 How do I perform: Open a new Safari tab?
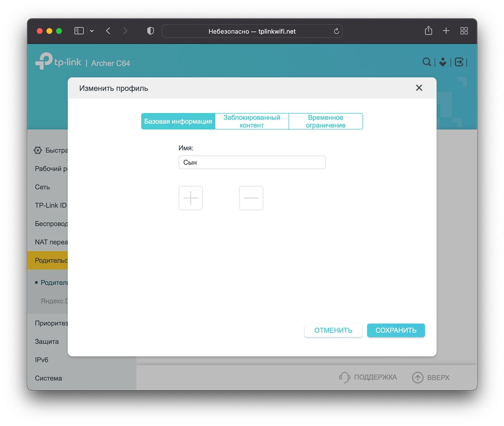(446, 31)
